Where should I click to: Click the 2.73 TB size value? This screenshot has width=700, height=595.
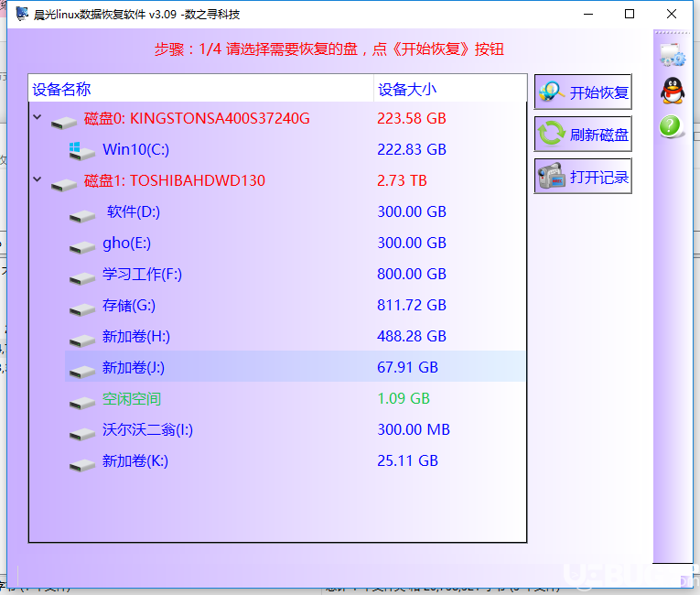click(x=402, y=180)
